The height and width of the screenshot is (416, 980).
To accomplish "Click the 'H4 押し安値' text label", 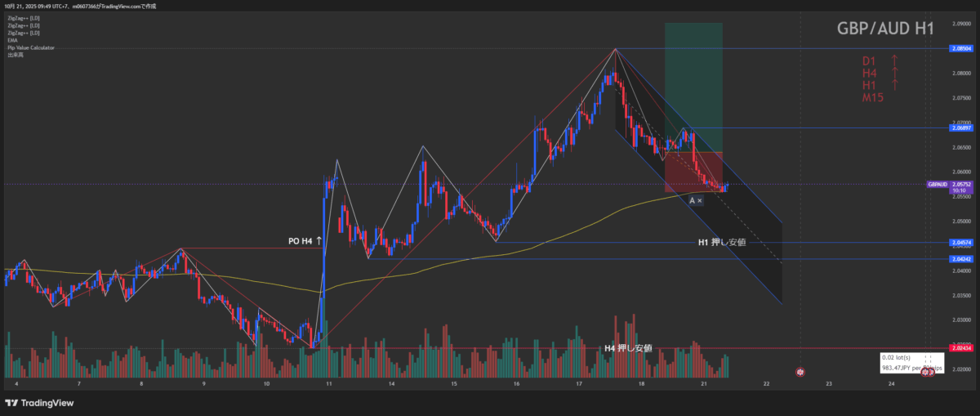I will coord(627,348).
